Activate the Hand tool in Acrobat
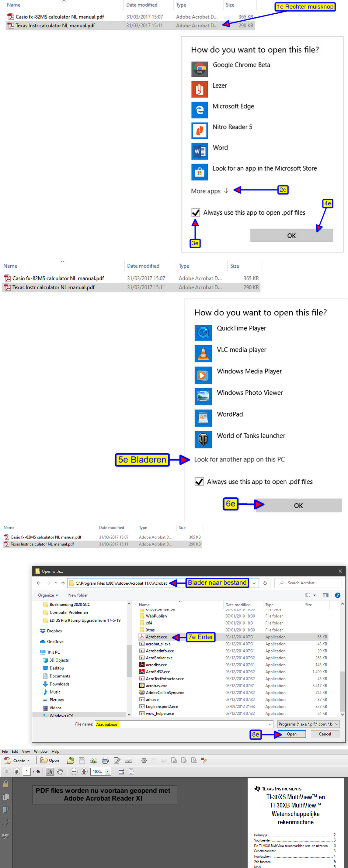The width and height of the screenshot is (348, 868). tap(60, 772)
